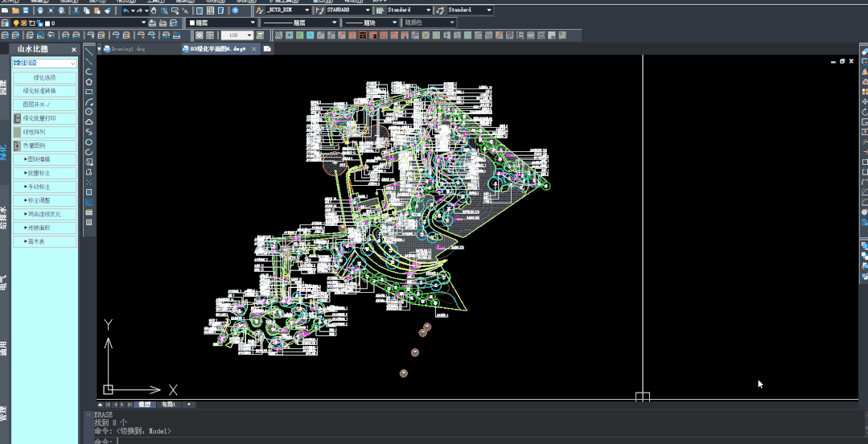Close the 山水比德 side panel
The width and height of the screenshot is (868, 444).
[74, 49]
